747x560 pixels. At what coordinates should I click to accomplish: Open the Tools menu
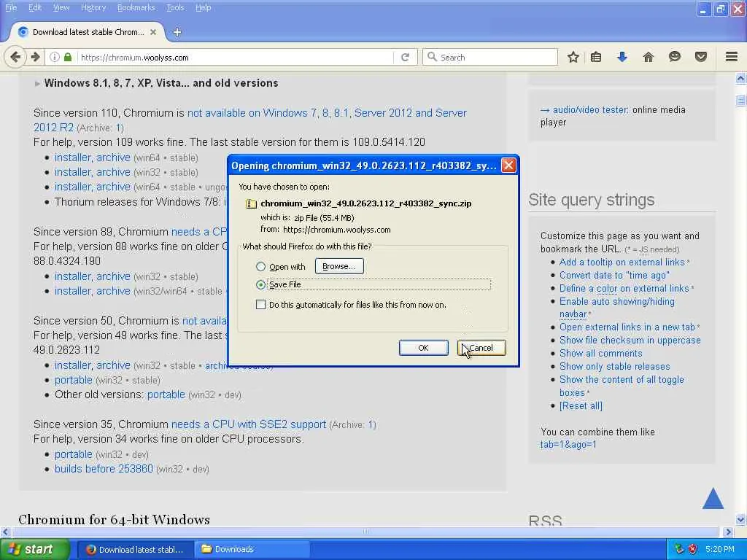click(x=175, y=7)
